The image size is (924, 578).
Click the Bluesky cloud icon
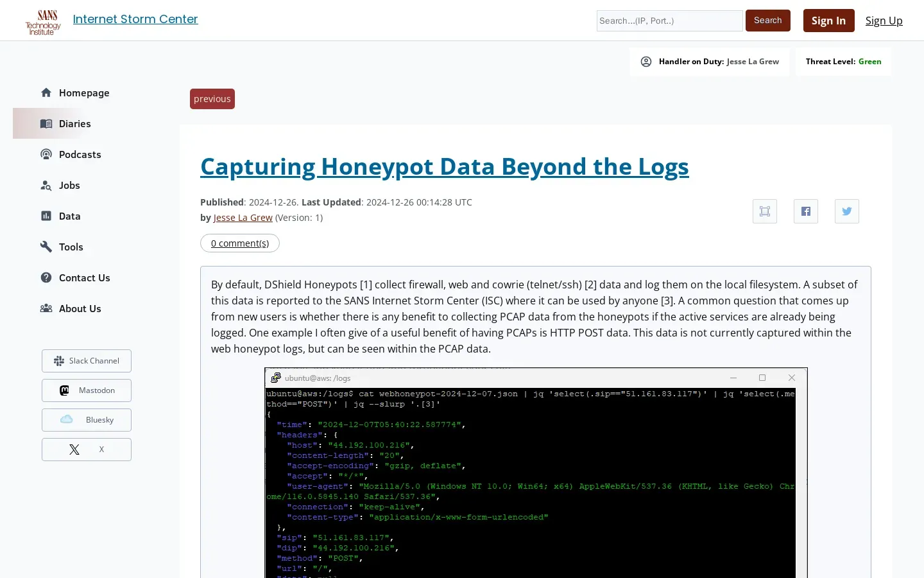66,419
